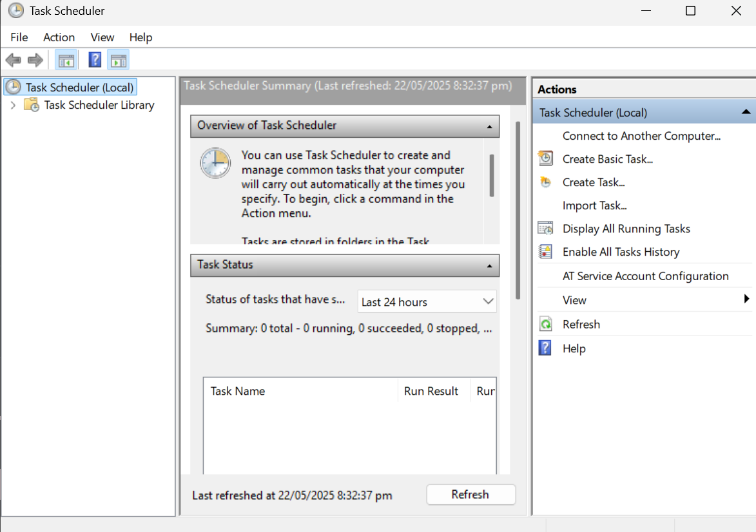The image size is (756, 532).
Task: Toggle the console tree pane icon
Action: click(66, 59)
